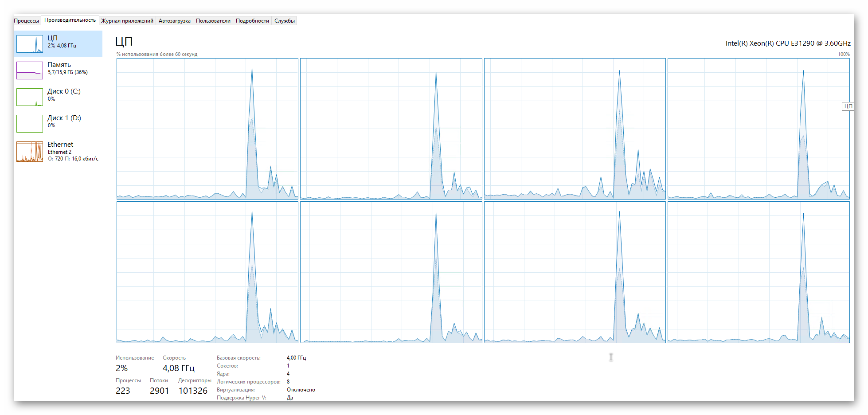
Task: Show Ethernet performance details
Action: click(x=59, y=152)
